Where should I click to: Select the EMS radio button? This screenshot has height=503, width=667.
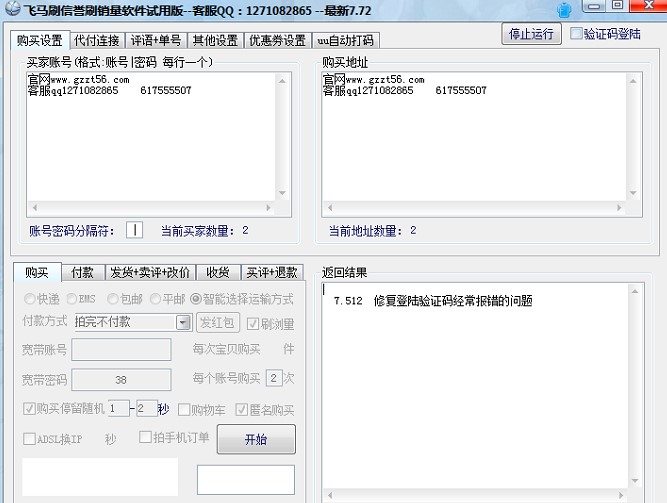pos(71,299)
